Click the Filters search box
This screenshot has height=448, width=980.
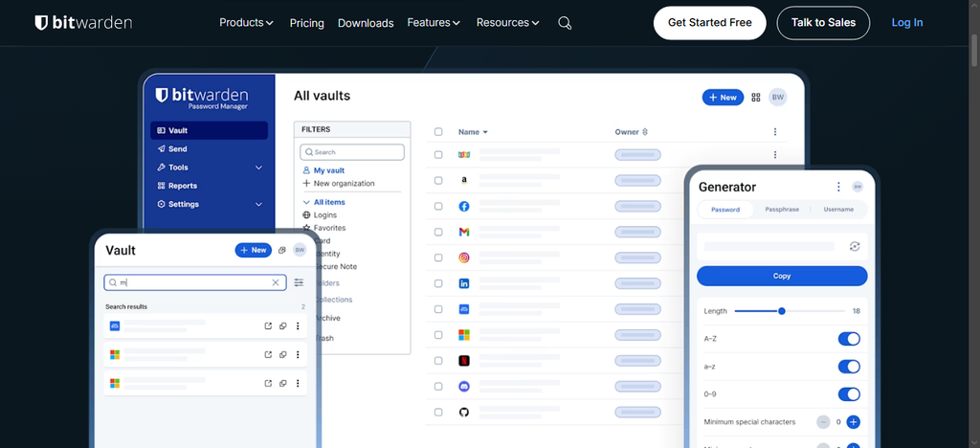point(352,152)
